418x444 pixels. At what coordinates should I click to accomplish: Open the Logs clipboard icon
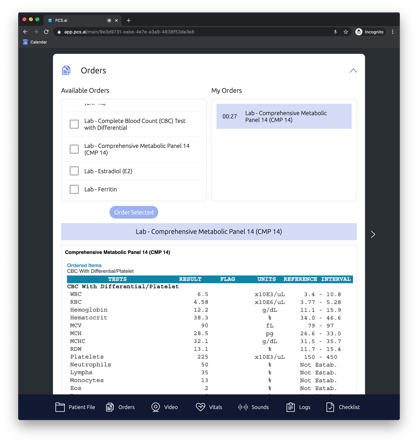[x=290, y=407]
